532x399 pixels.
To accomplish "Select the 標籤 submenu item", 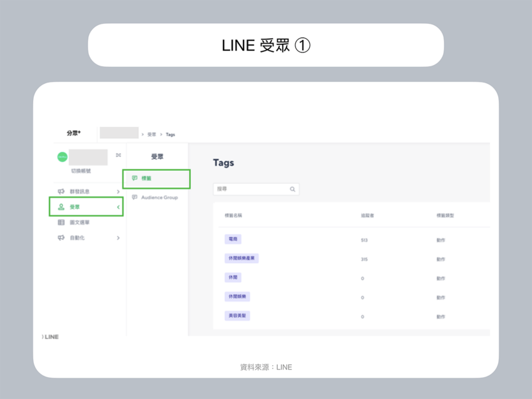I will 146,178.
